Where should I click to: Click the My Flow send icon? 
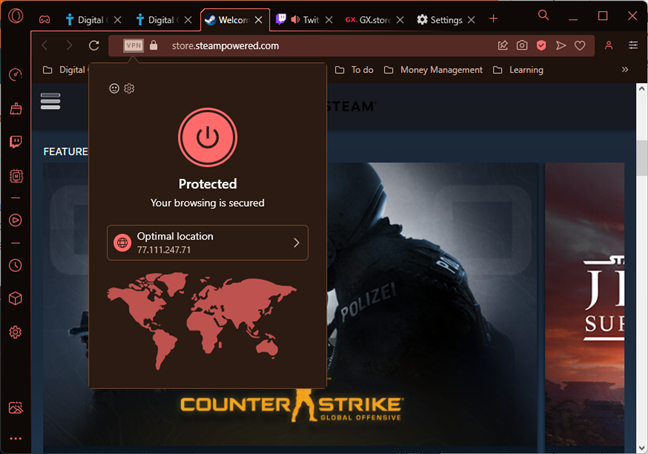pos(560,45)
